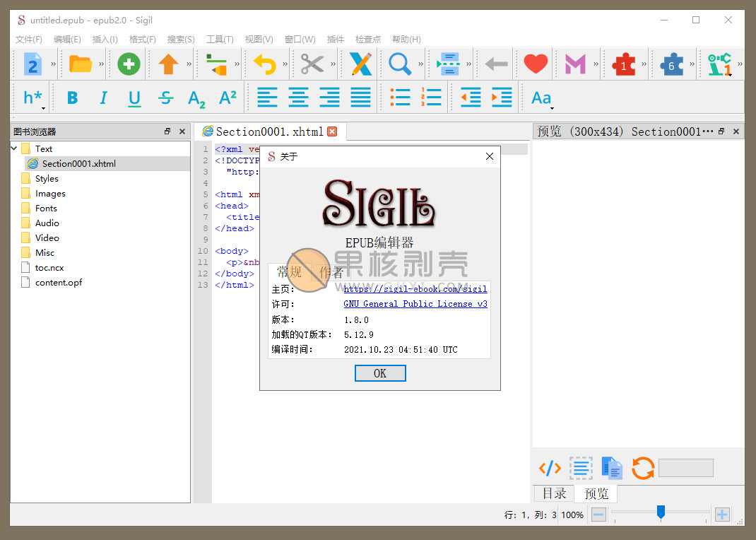
Task: Click the red heart donate icon
Action: [x=536, y=64]
